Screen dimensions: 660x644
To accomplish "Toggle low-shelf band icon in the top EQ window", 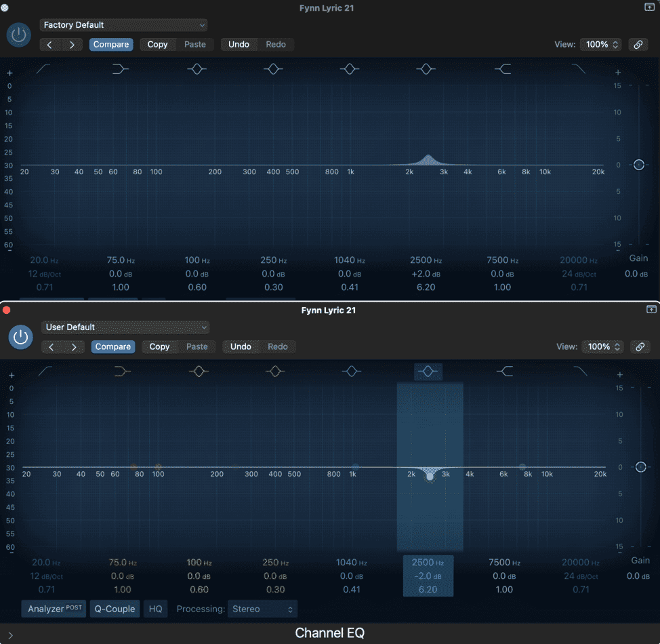I will pyautogui.click(x=121, y=68).
